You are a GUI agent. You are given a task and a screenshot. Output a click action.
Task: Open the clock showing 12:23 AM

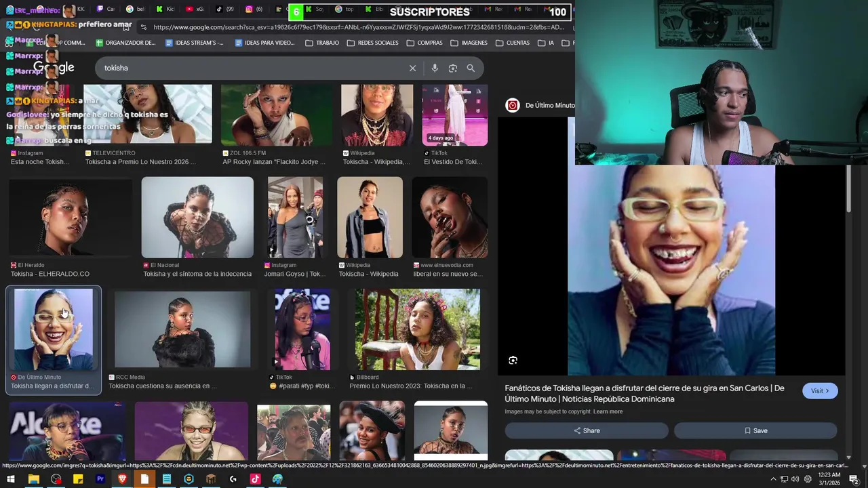pos(829,479)
